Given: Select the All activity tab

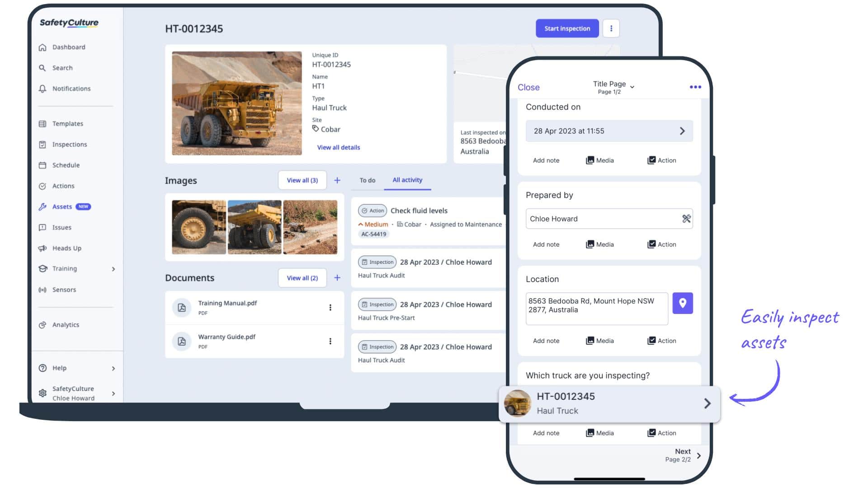Looking at the screenshot, I should click(x=407, y=180).
